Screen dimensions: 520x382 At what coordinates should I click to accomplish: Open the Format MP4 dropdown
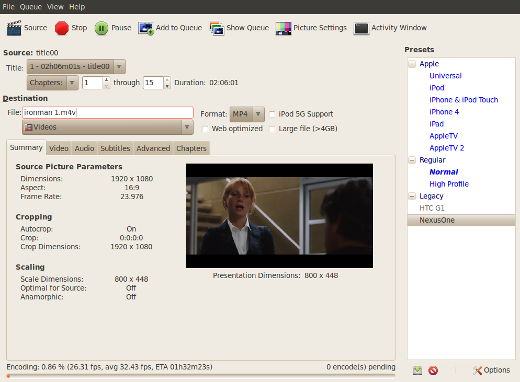tap(247, 114)
